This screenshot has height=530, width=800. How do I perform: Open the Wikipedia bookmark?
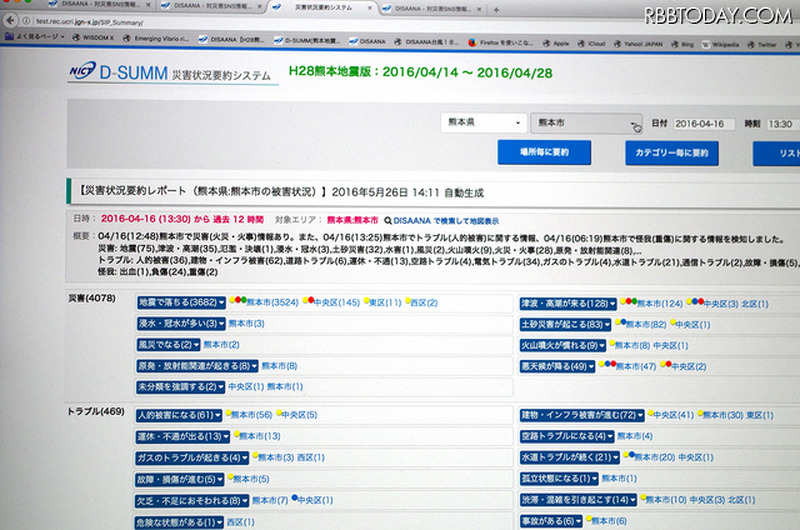[723, 45]
